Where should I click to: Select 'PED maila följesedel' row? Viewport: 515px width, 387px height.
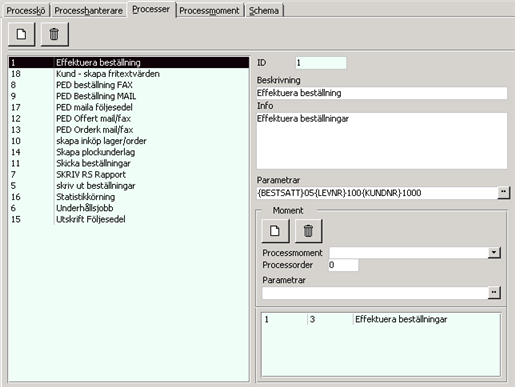click(129, 107)
